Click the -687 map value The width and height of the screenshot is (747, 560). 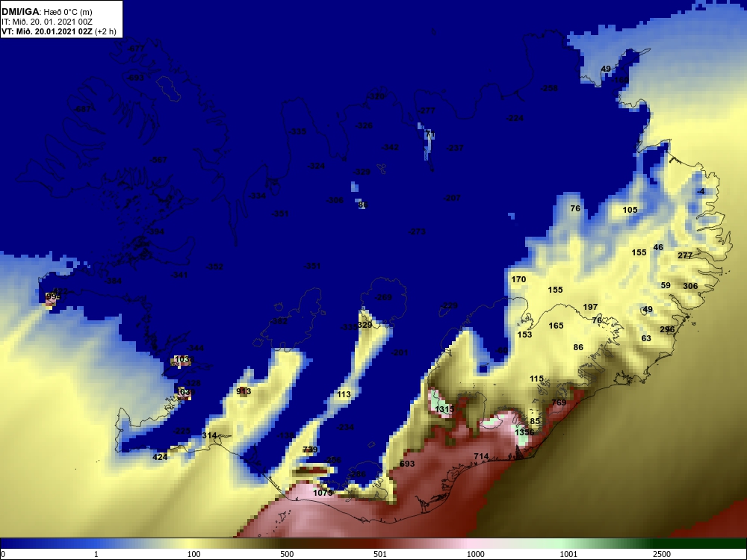pos(82,109)
